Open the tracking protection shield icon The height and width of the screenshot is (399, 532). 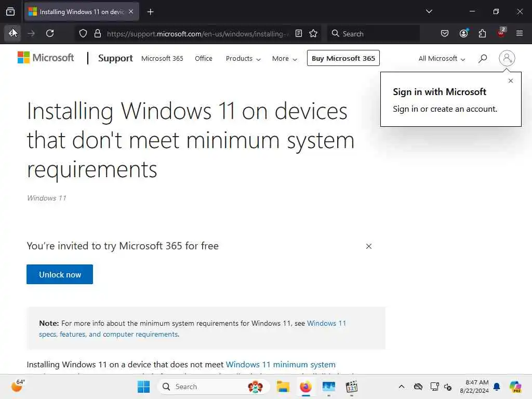coord(83,34)
